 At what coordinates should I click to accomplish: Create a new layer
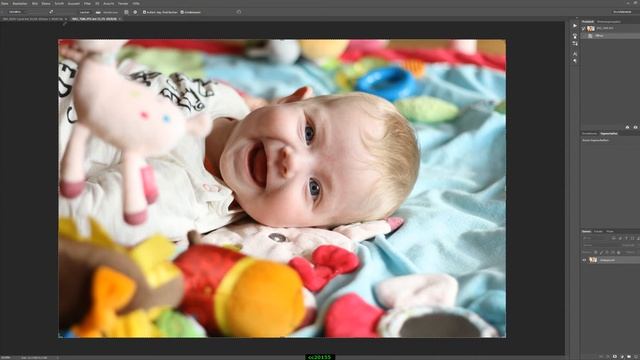636,357
